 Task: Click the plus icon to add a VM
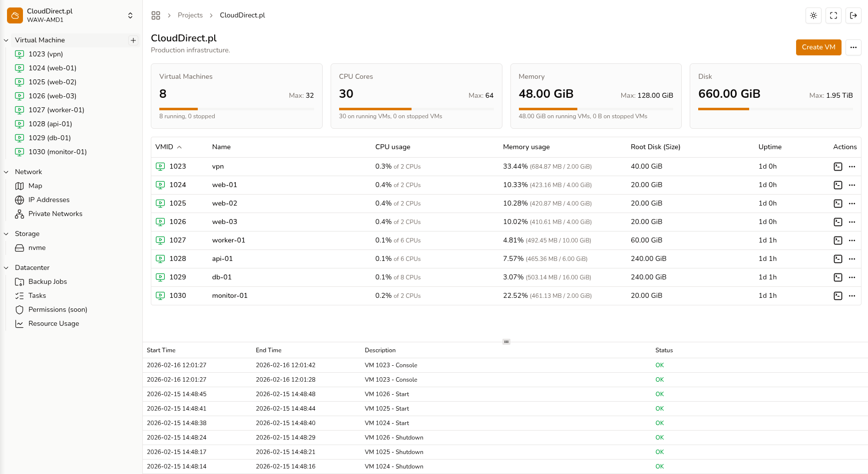click(x=133, y=40)
